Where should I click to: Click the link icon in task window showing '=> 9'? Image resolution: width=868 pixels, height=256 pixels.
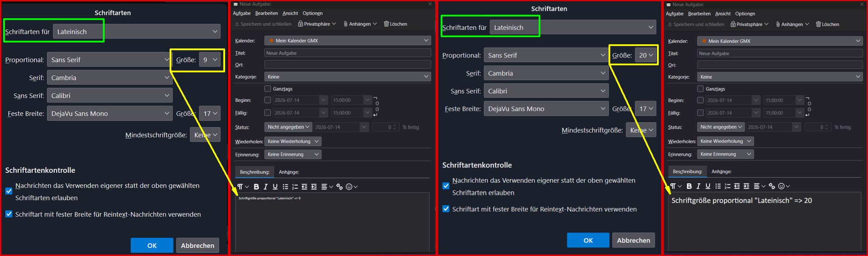(x=340, y=187)
